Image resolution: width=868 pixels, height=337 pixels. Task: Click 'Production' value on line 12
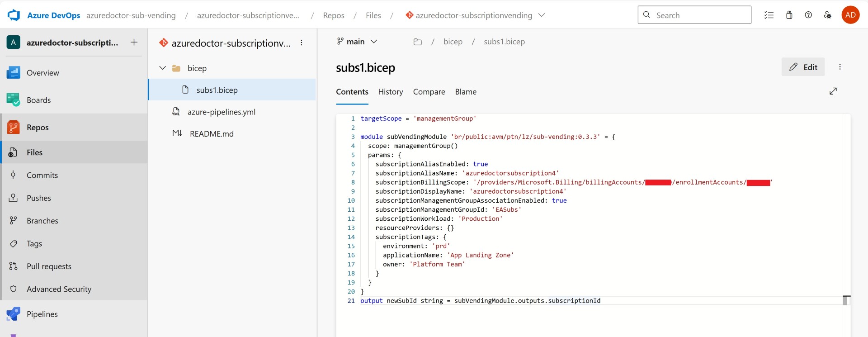(481, 218)
